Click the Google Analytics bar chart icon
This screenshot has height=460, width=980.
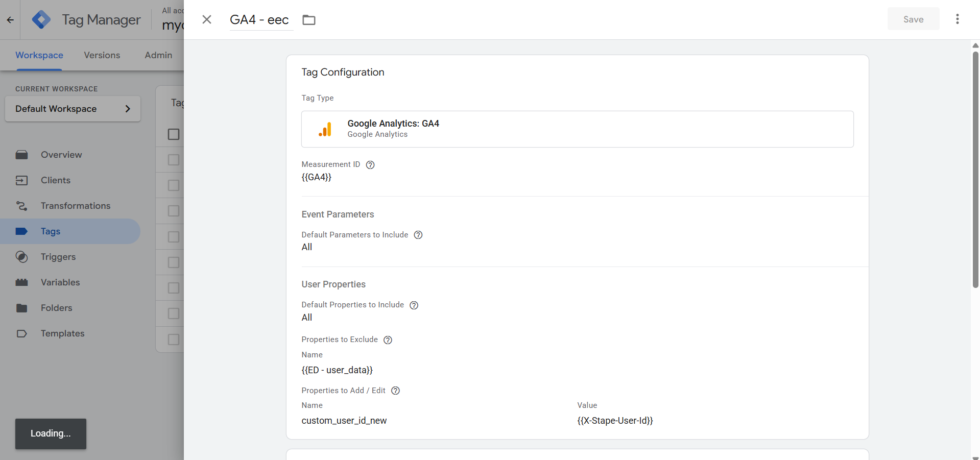325,129
